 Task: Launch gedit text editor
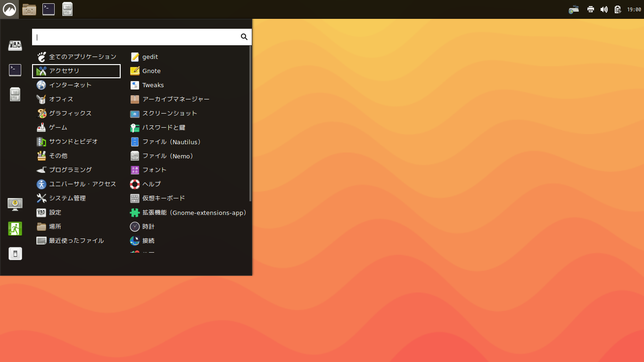[188, 57]
